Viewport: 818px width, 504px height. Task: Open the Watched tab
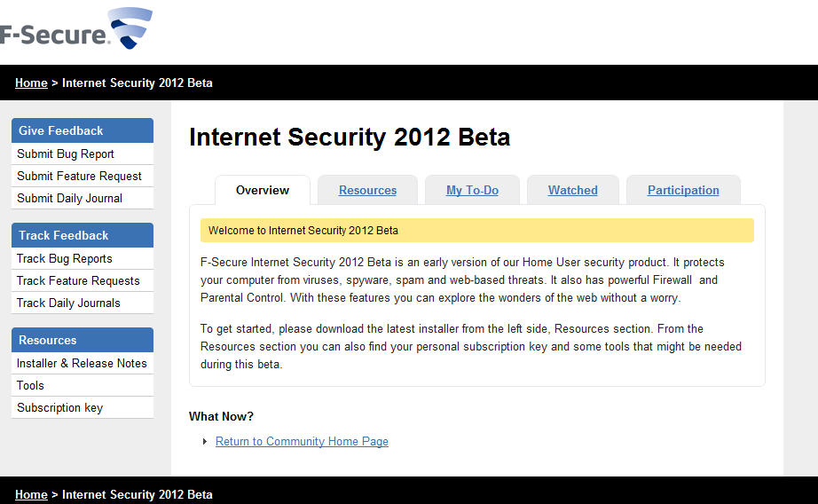(572, 190)
